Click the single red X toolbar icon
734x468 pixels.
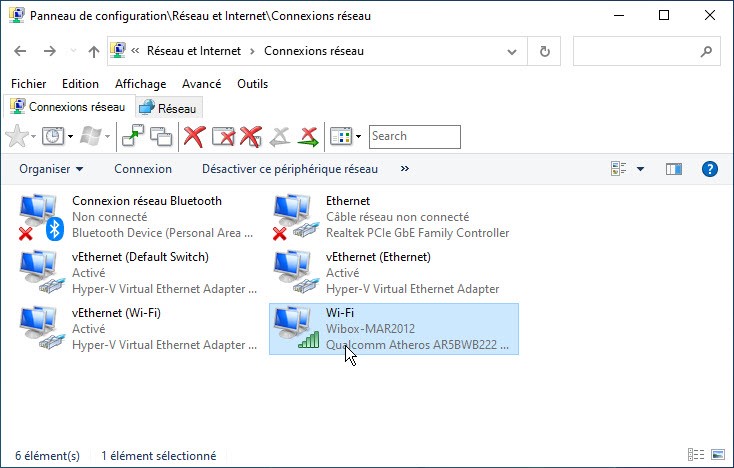(x=194, y=136)
